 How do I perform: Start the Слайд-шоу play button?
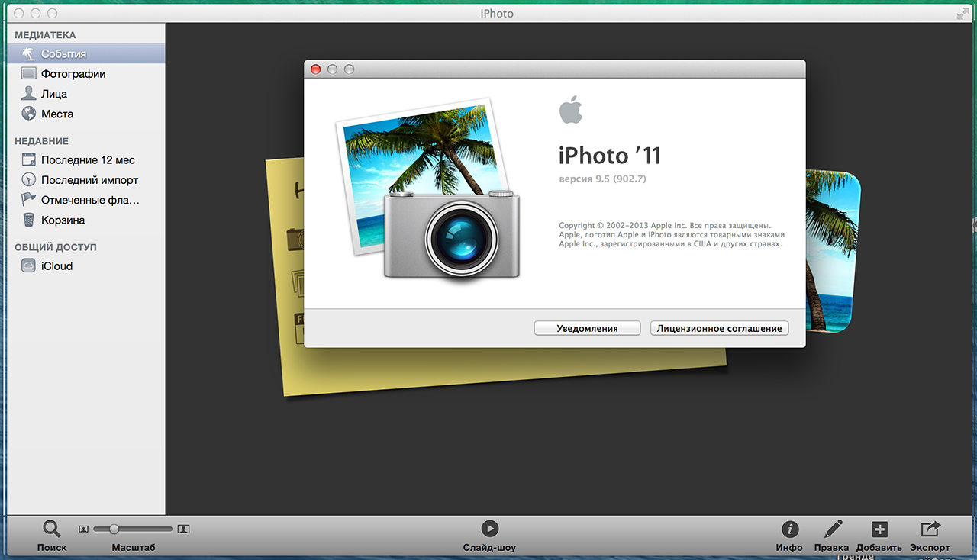click(x=489, y=529)
